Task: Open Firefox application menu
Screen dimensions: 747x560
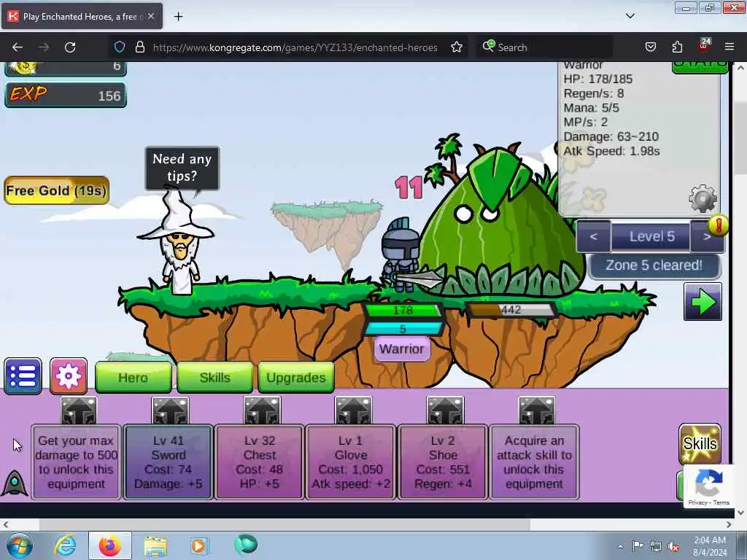Action: click(x=729, y=47)
